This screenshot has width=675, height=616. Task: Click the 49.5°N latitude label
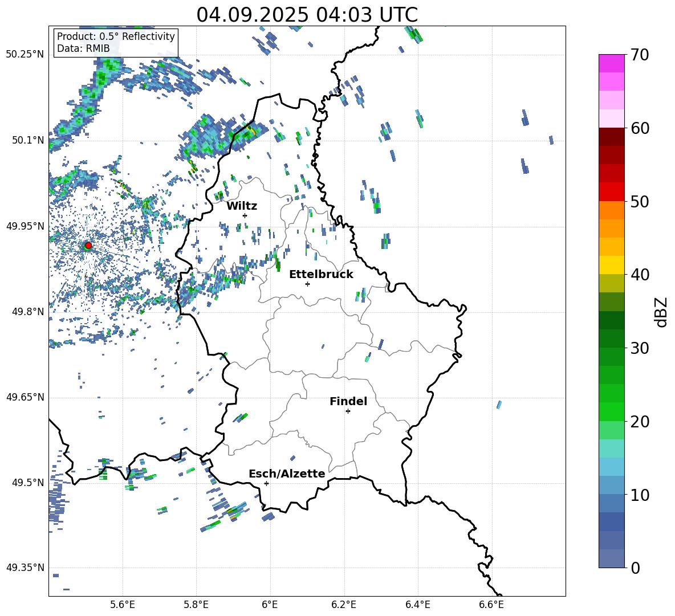pos(28,483)
